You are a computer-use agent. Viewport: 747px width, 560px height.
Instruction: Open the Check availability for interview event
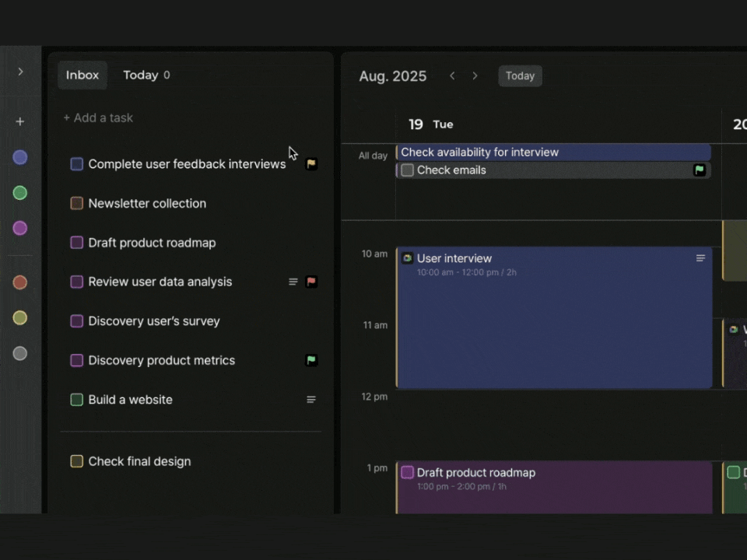552,152
